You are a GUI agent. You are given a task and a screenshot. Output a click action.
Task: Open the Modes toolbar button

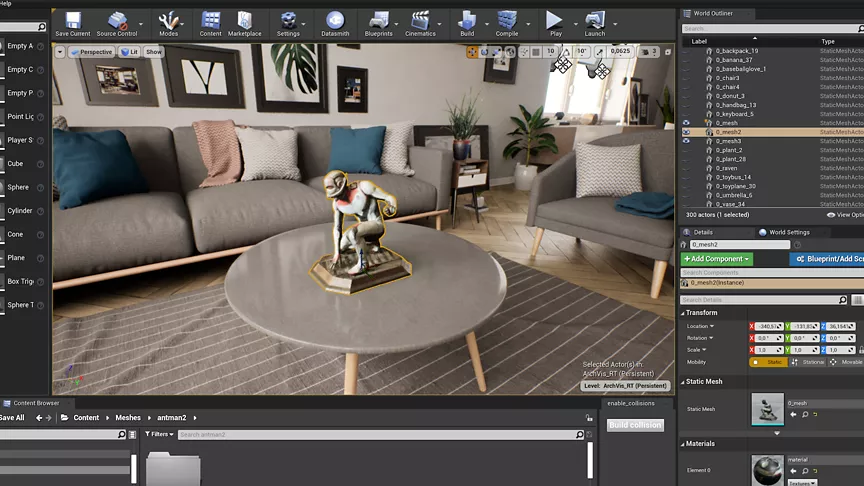pos(168,24)
